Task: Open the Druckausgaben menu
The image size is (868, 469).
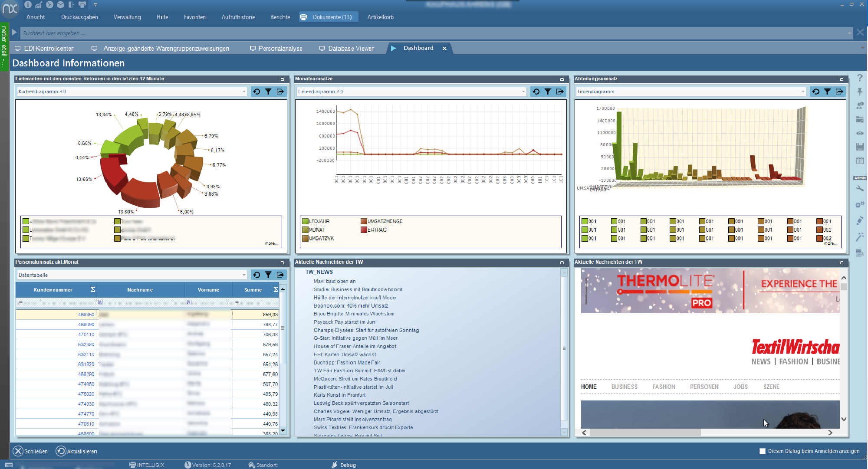Action: pyautogui.click(x=79, y=17)
